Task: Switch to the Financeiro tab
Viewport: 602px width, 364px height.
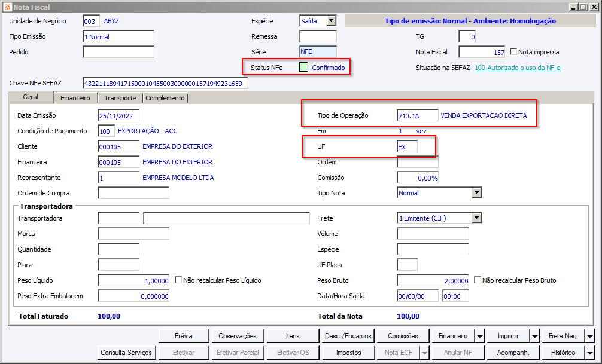Action: [75, 98]
